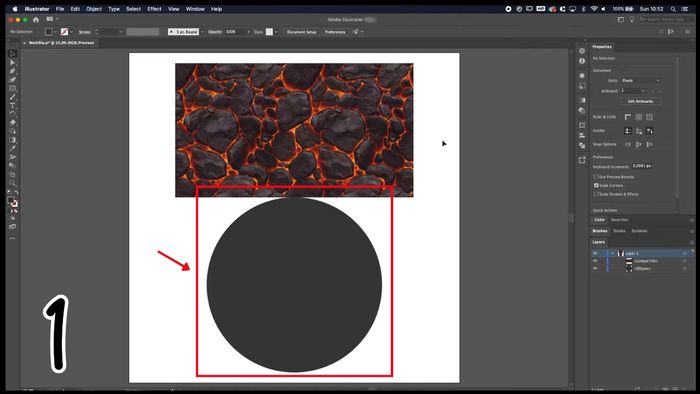Viewport: 700px width, 394px height.
Task: Open the Effect menu
Action: [154, 9]
